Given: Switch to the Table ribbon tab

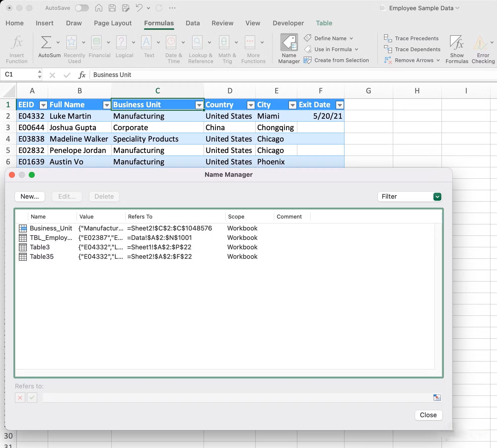Looking at the screenshot, I should (x=324, y=23).
